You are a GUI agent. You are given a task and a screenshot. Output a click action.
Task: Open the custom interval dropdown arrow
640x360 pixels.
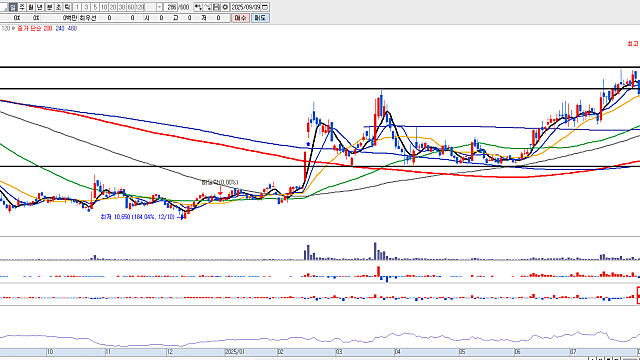coord(160,7)
